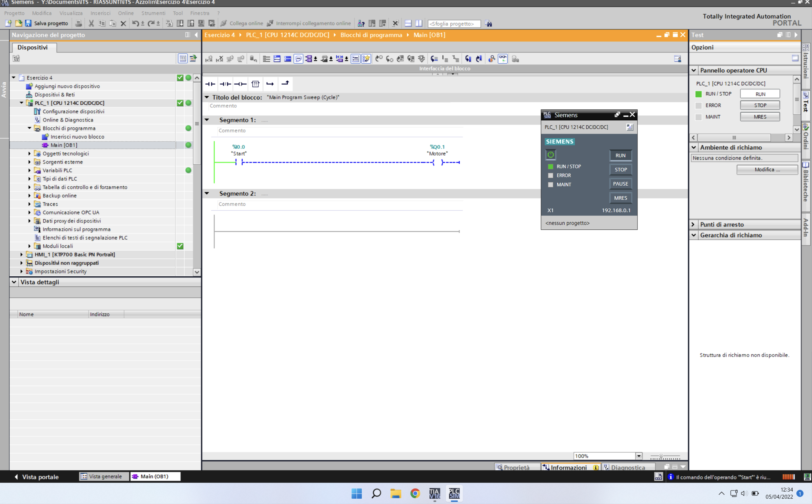
Task: Click the search-in-project binoculars icon
Action: (x=489, y=23)
